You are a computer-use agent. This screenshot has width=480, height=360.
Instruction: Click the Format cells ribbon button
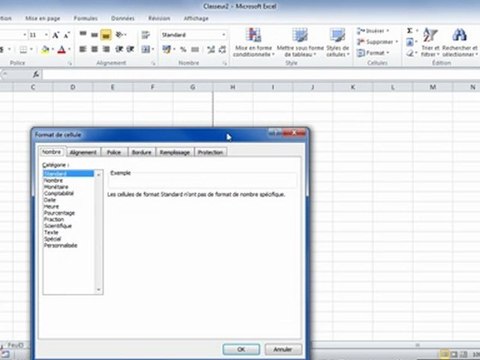(x=373, y=53)
